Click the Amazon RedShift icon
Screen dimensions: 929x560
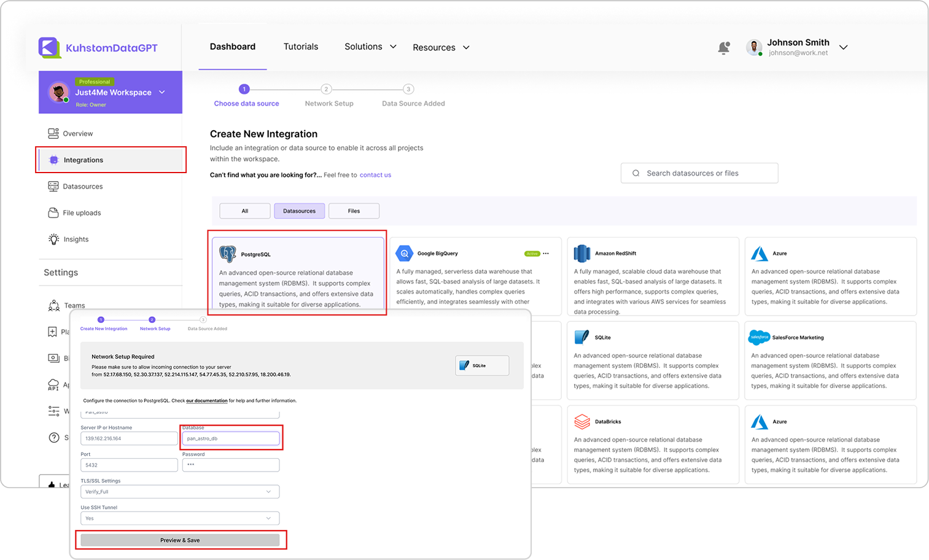pos(581,253)
